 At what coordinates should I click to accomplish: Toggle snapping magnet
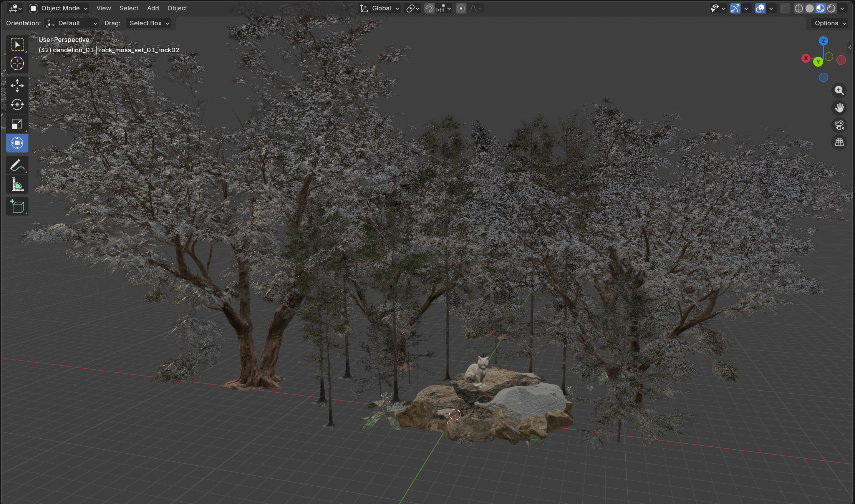[x=429, y=8]
